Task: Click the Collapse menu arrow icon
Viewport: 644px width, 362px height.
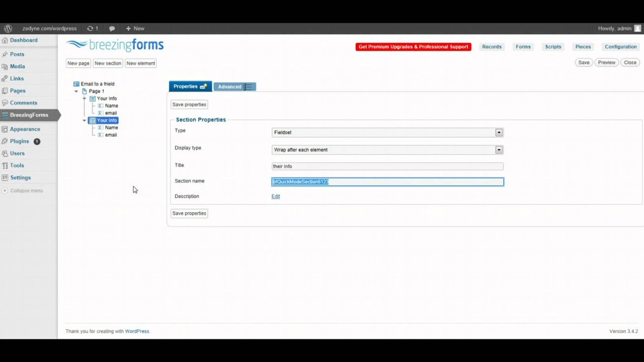Action: pyautogui.click(x=5, y=191)
